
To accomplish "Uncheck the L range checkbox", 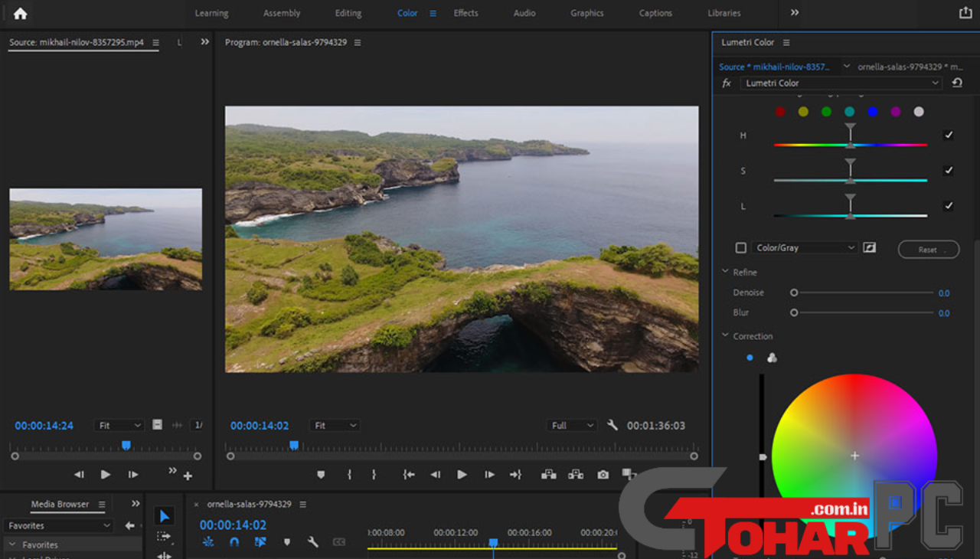I will (949, 205).
